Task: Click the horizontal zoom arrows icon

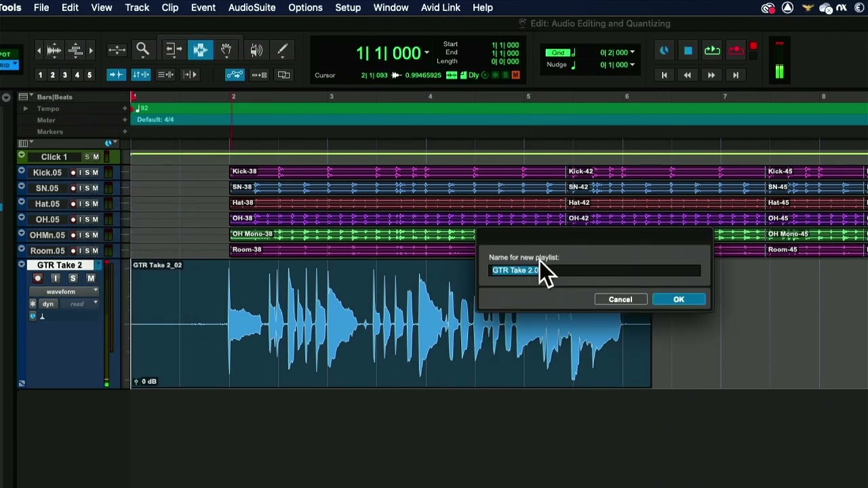Action: [117, 49]
